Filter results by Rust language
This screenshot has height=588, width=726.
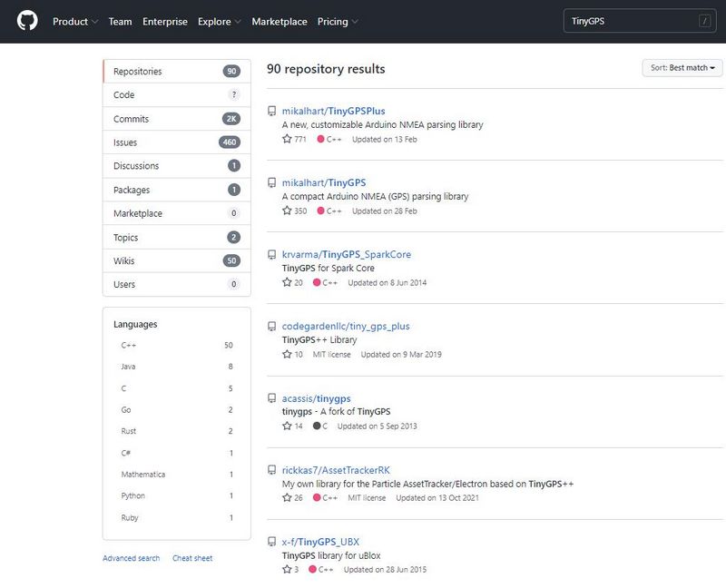coord(177,431)
